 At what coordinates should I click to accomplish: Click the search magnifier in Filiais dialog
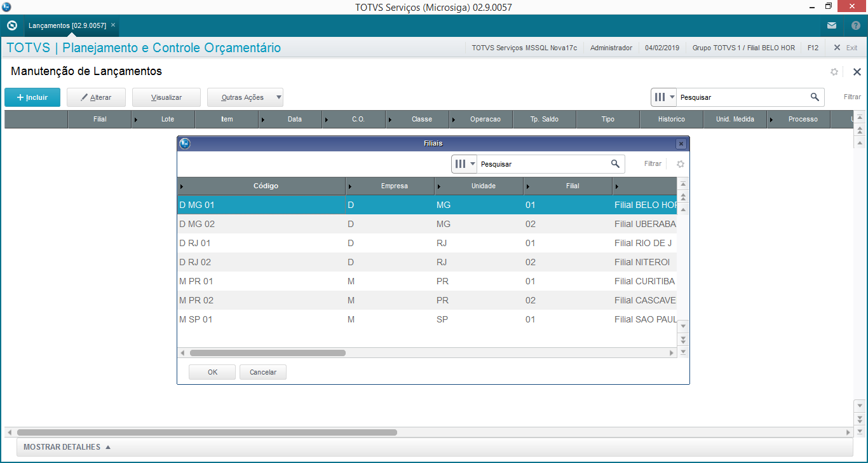click(615, 164)
